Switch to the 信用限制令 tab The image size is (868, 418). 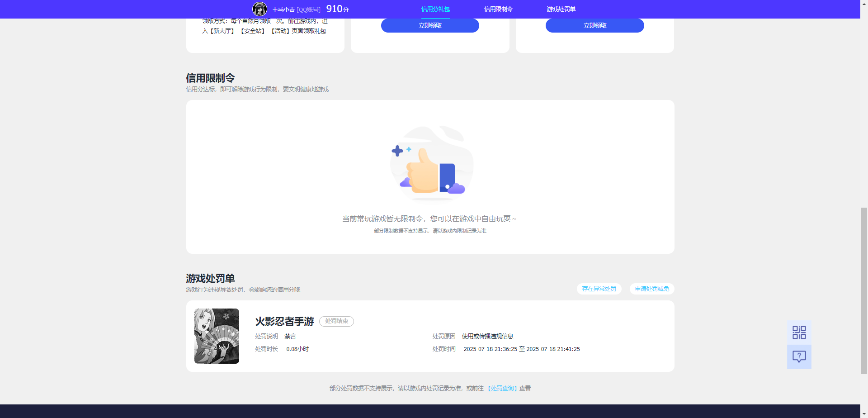point(498,9)
